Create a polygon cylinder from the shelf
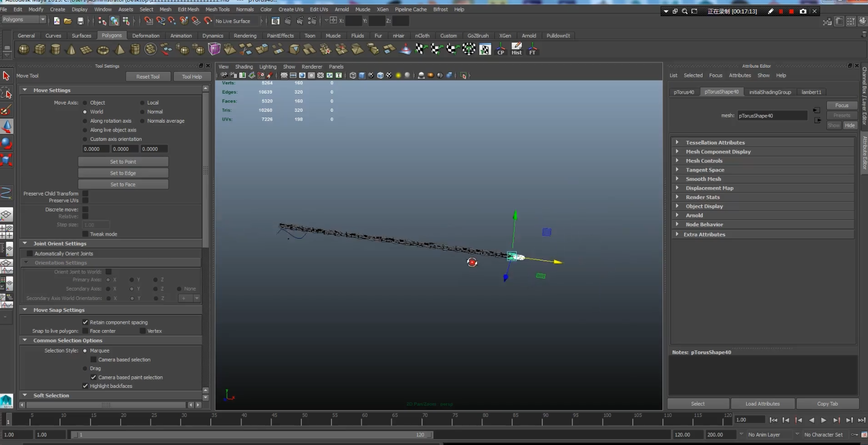Screen dimensions: 868x445 [x=55, y=49]
